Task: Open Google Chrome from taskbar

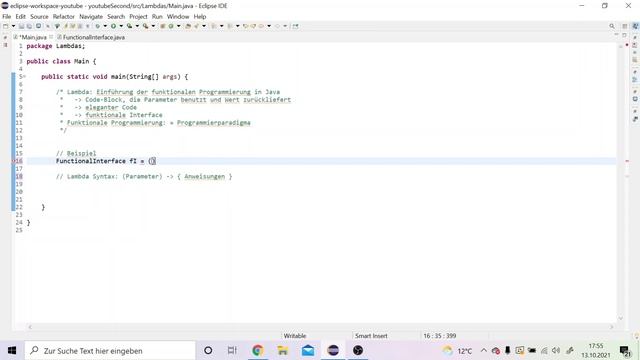Action: pyautogui.click(x=258, y=351)
